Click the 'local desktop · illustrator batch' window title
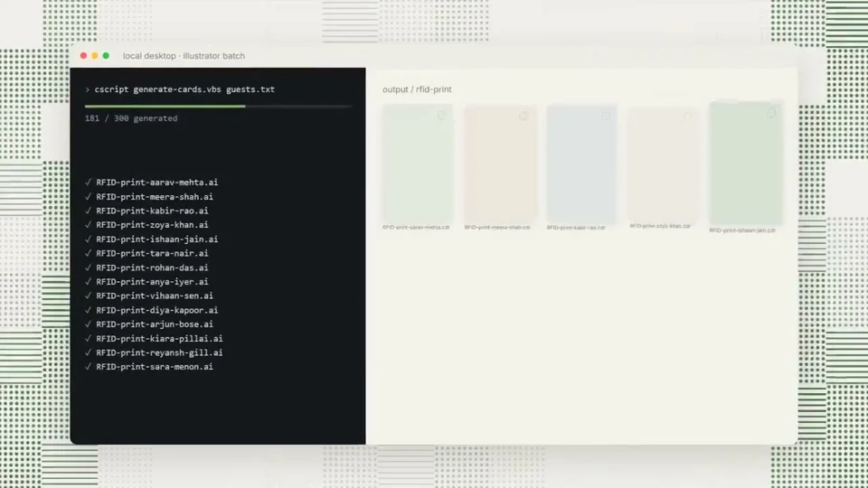 click(184, 56)
